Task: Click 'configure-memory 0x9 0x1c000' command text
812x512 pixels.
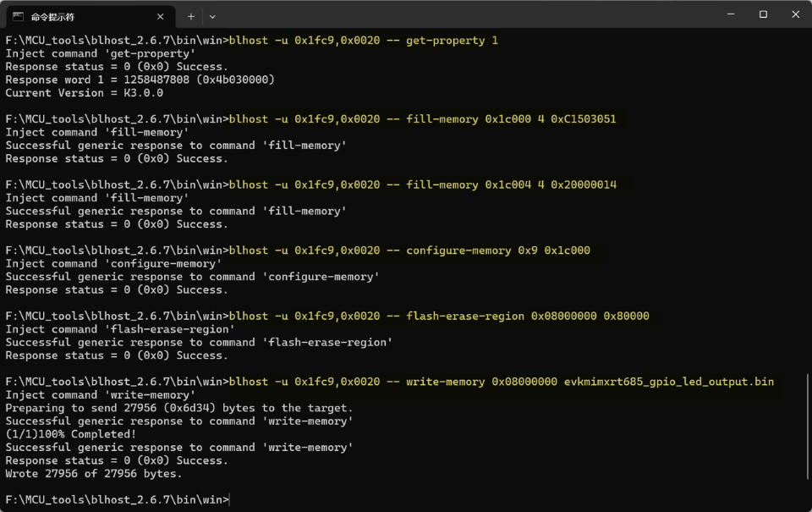Action: pyautogui.click(x=497, y=250)
